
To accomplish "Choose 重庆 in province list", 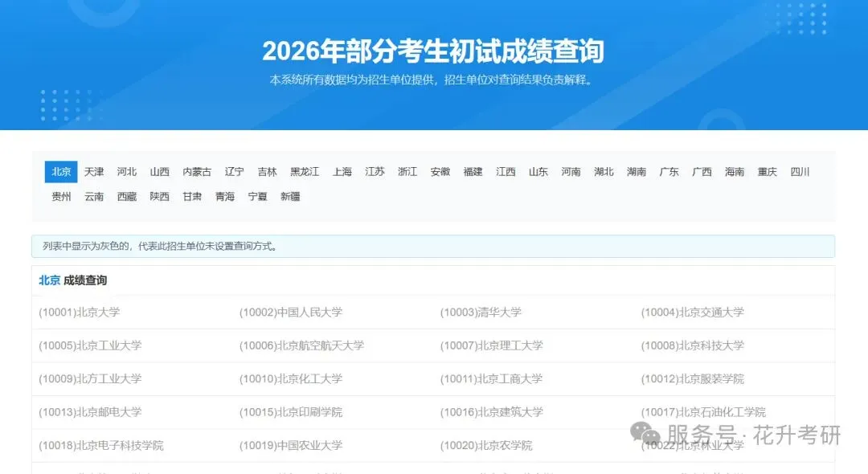I will pyautogui.click(x=768, y=172).
